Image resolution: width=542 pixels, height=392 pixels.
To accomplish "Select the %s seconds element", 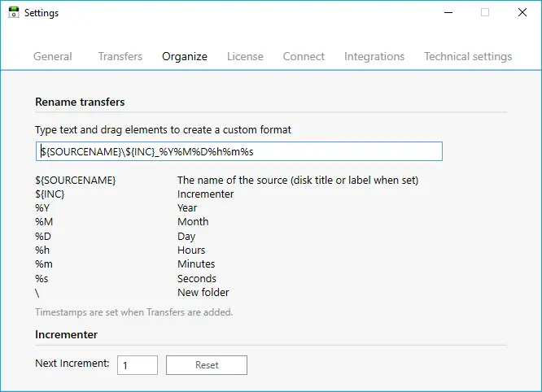I will click(42, 278).
